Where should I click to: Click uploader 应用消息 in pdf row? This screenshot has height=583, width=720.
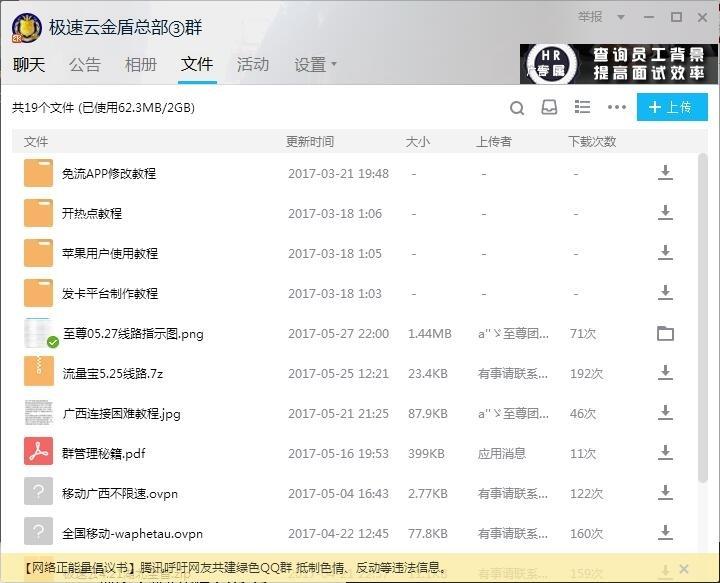pyautogui.click(x=502, y=454)
